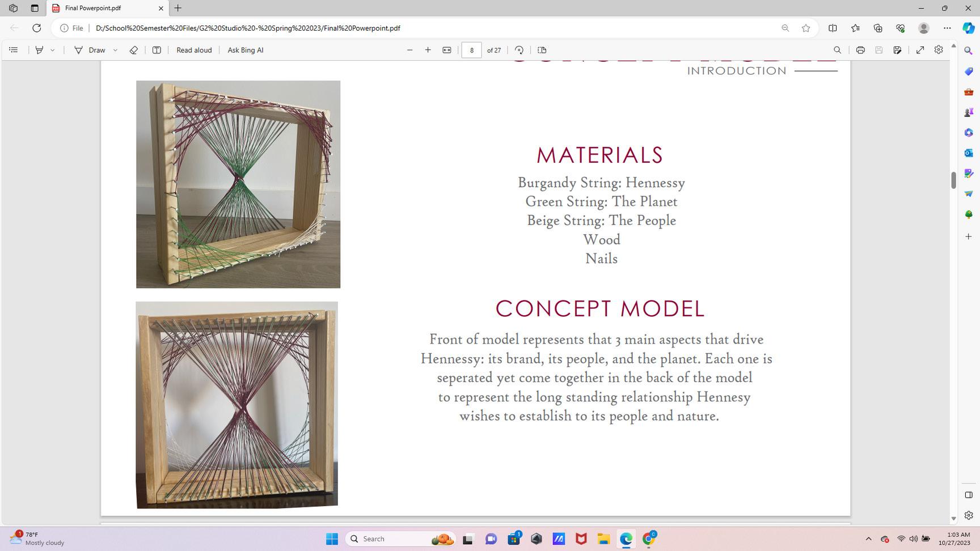
Task: Start Read aloud for this PDF
Action: [194, 50]
